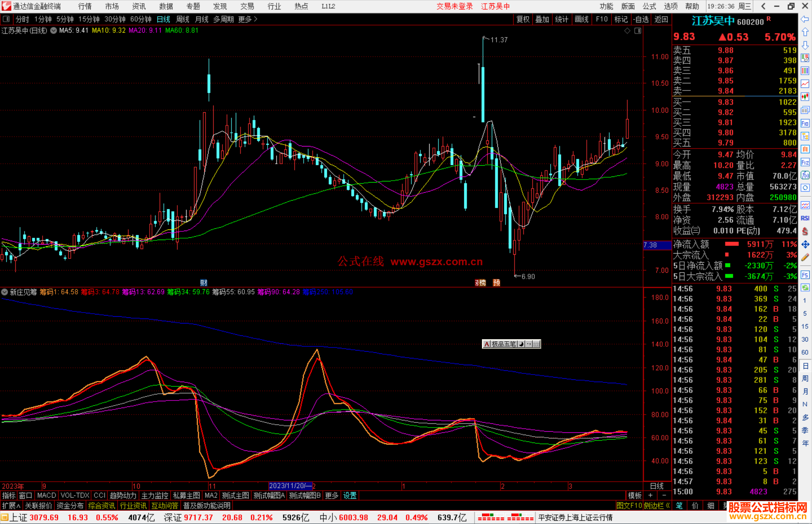This screenshot has width=812, height=524.
Task: Click the 设置 settings link
Action: tap(350, 495)
